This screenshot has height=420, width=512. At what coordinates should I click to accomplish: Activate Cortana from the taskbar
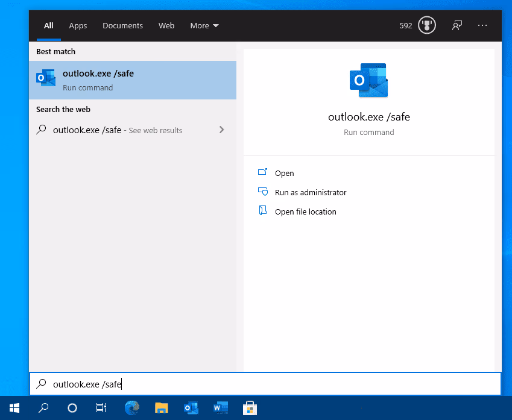click(x=72, y=408)
